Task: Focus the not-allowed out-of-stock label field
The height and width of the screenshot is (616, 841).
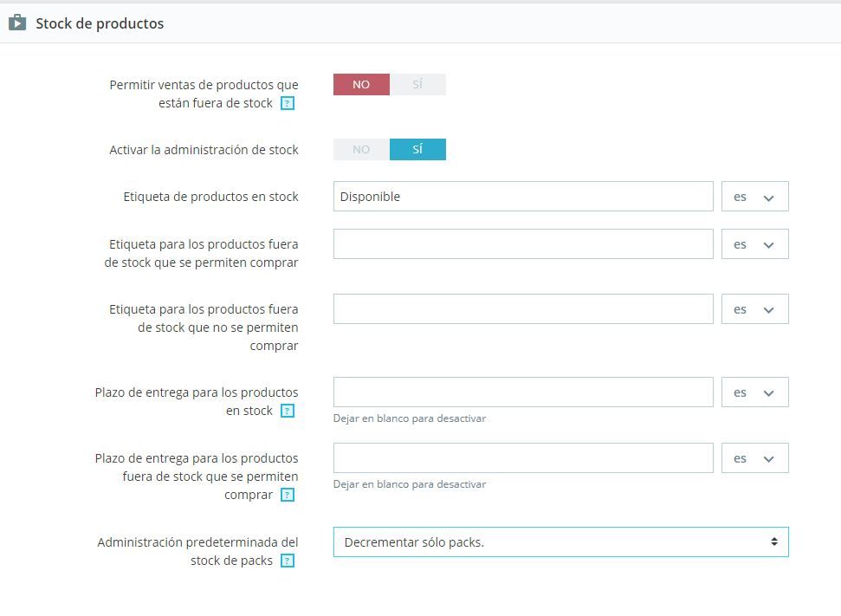Action: (523, 309)
